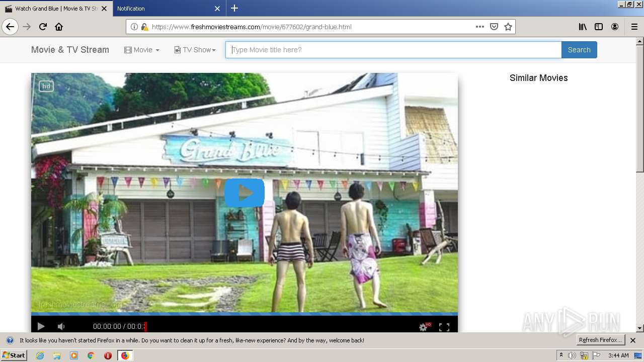The height and width of the screenshot is (362, 644).
Task: Click the Refresh Firefox button
Action: (601, 340)
